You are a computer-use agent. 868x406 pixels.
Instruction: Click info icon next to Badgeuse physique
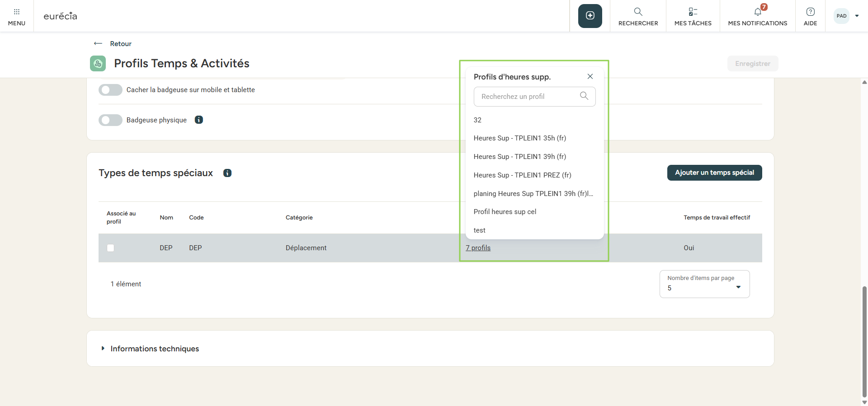[199, 120]
